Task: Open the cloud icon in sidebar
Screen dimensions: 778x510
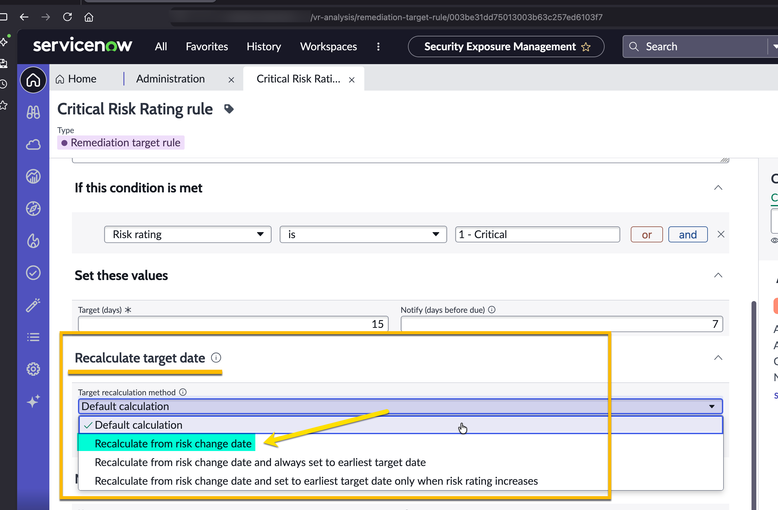Action: (x=33, y=144)
